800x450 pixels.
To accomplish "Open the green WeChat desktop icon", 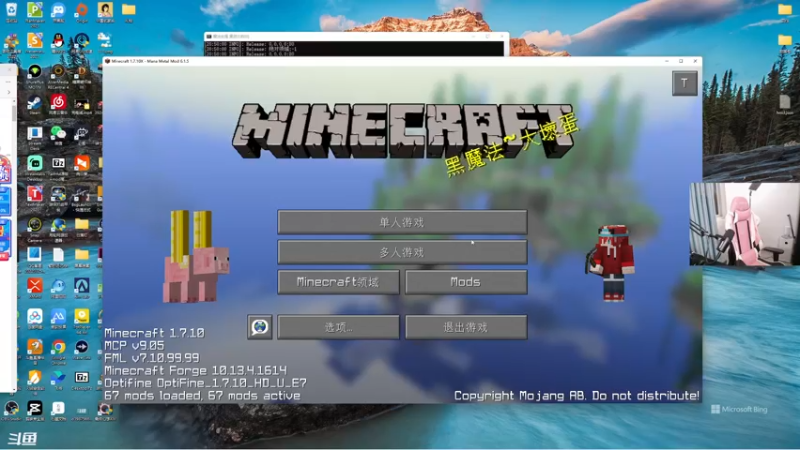I will tap(58, 134).
